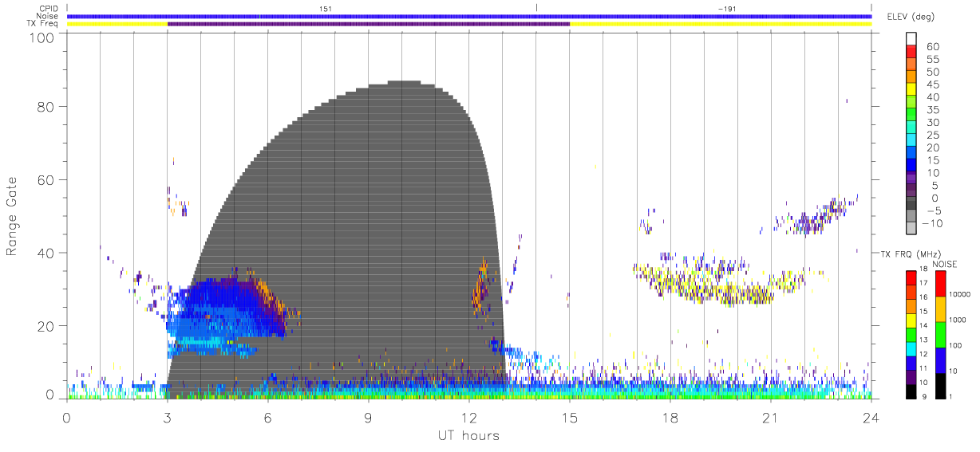This screenshot has height=452, width=980.
Task: Click the white top swatch of ELEV colorbar
Action: point(912,39)
